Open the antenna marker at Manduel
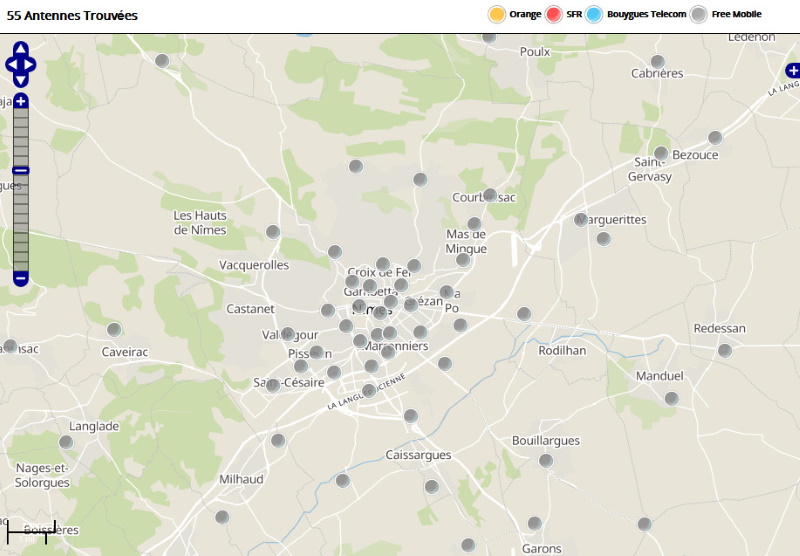 pos(671,398)
